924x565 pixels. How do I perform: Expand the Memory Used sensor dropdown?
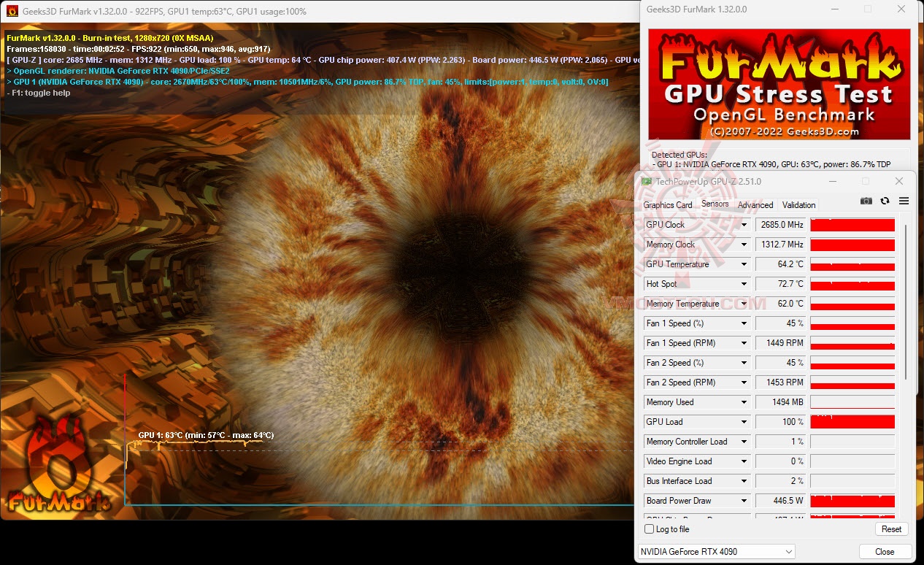click(x=744, y=402)
